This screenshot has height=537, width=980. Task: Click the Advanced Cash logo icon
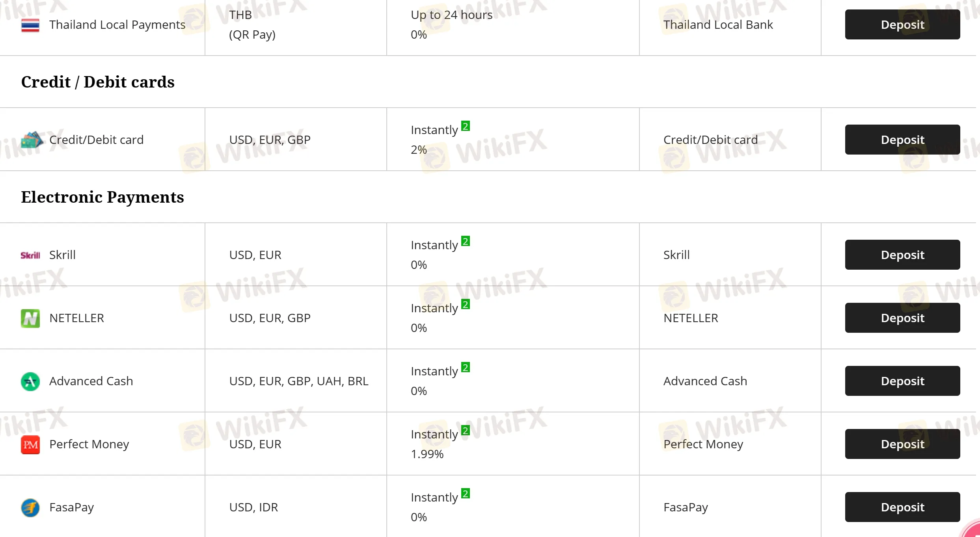tap(30, 381)
